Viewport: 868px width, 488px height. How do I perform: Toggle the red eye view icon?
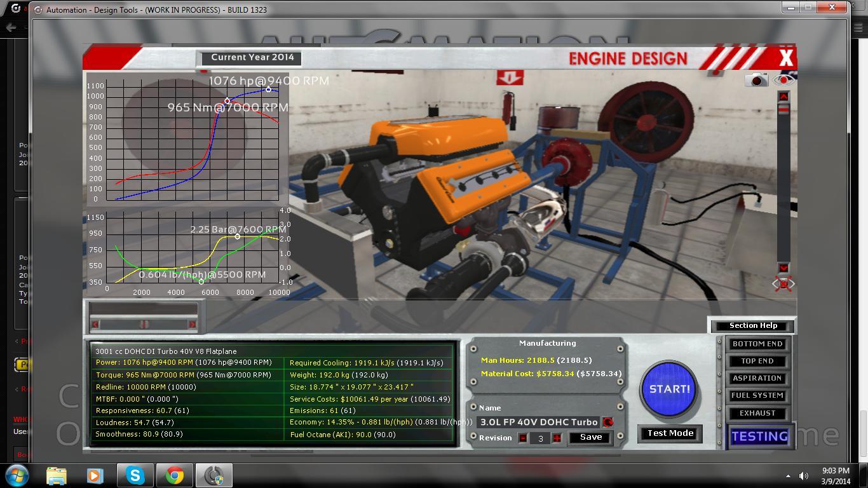783,79
